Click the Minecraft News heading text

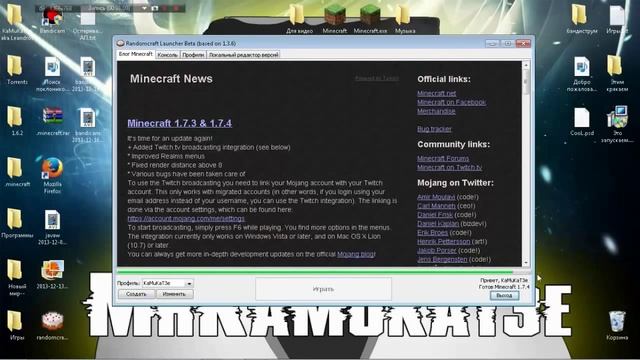[171, 79]
